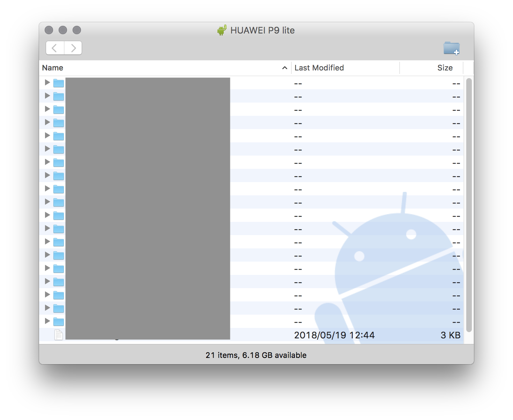Reverse sort order with the Name arrow
Screen dimensions: 513x420
click(x=285, y=68)
